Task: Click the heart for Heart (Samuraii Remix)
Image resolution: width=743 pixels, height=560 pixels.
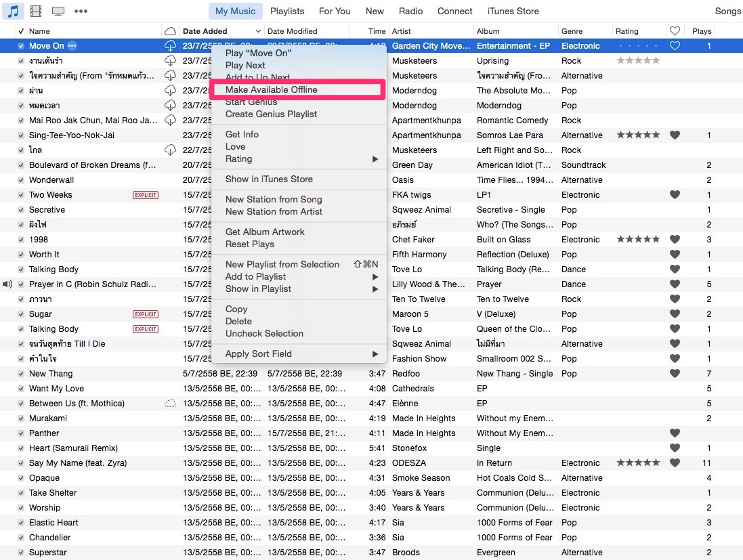Action: tap(675, 448)
